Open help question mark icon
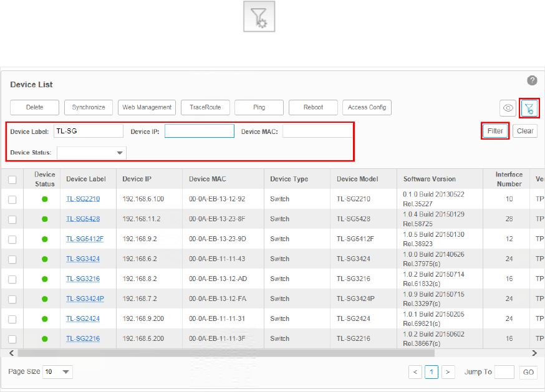Image resolution: width=545 pixels, height=392 pixels. pyautogui.click(x=532, y=80)
